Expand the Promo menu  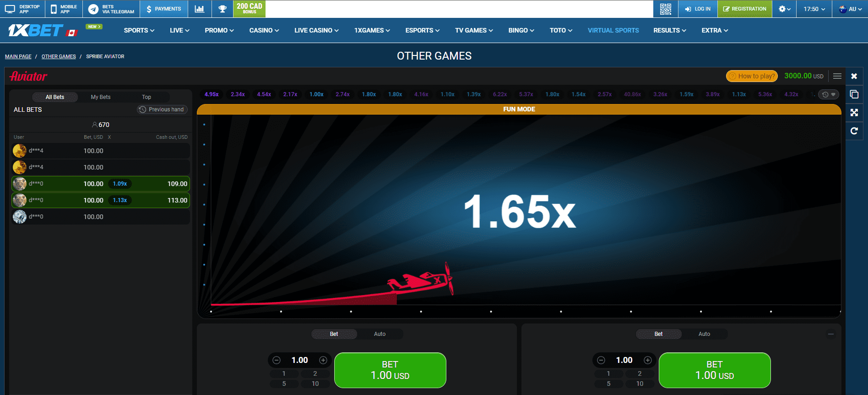[x=219, y=30]
